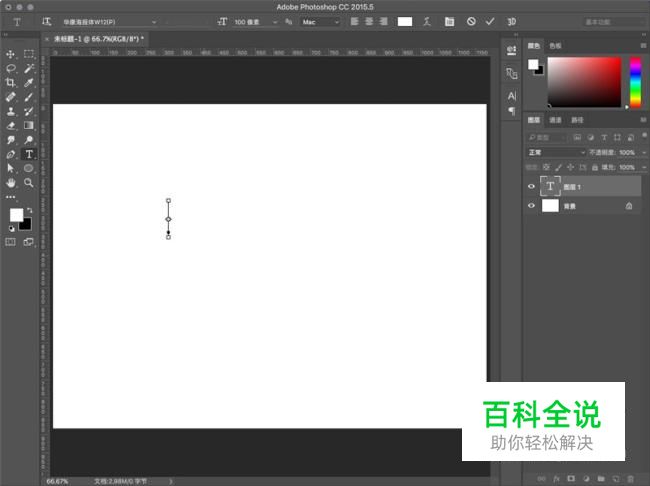Open the font size dropdown

pyautogui.click(x=256, y=21)
